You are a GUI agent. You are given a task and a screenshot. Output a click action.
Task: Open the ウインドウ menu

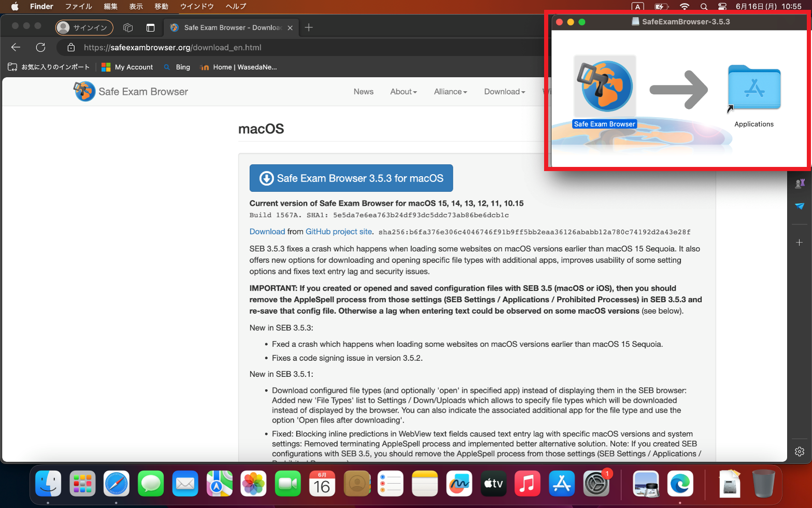(x=197, y=6)
